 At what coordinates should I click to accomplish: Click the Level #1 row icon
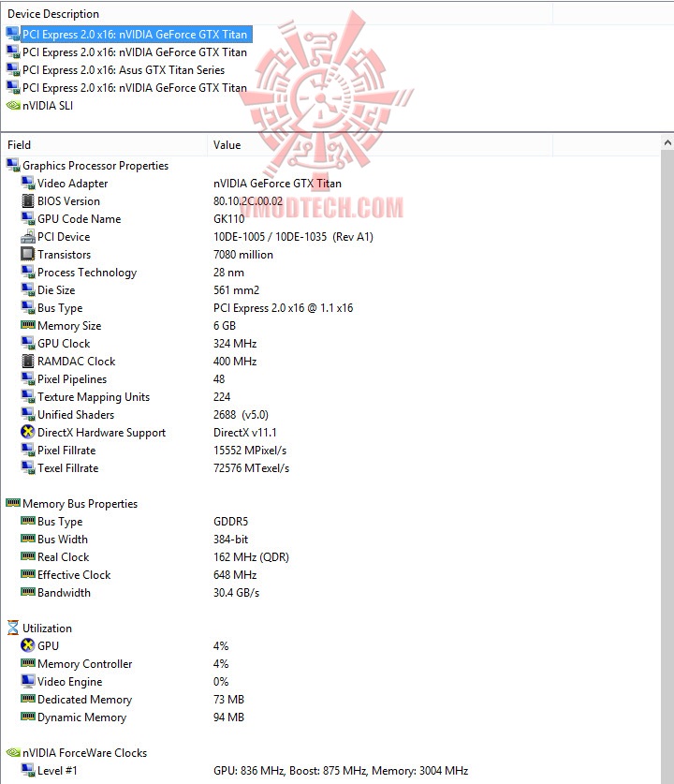(27, 770)
